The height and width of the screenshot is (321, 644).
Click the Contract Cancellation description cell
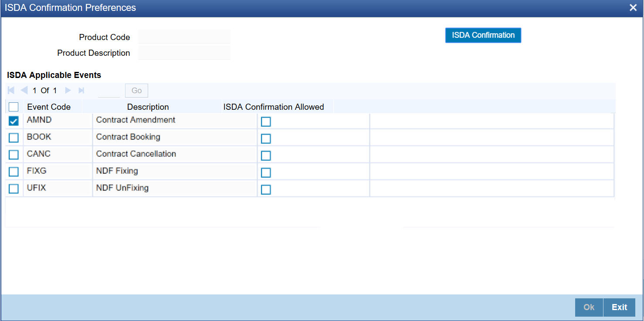[175, 155]
